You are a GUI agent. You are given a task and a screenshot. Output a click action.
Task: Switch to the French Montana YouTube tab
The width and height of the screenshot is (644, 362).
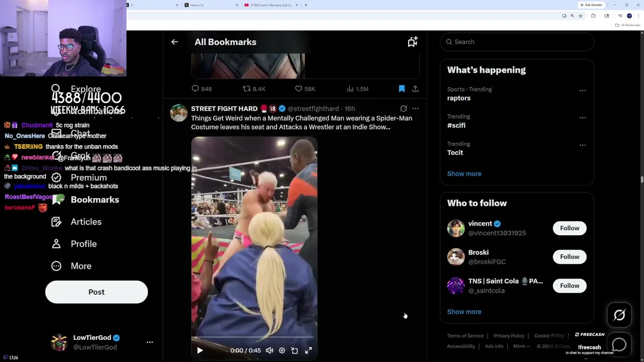pos(270,5)
